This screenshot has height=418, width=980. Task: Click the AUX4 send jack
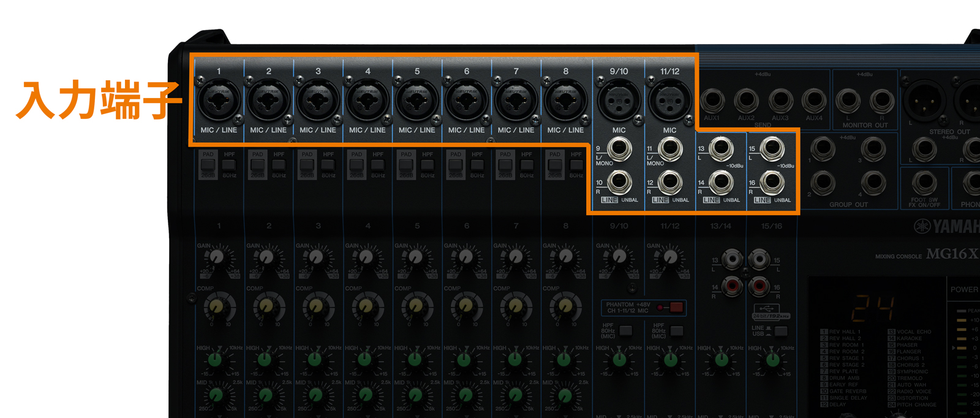pyautogui.click(x=814, y=101)
